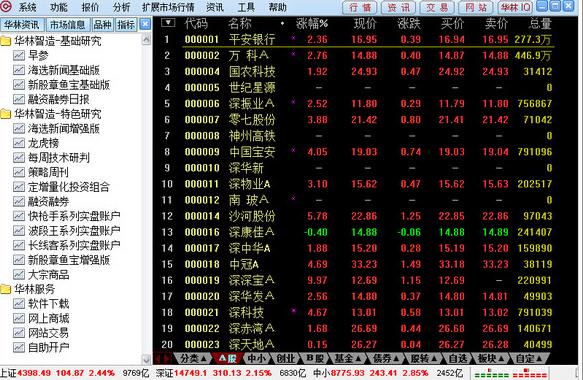583x380 pixels.
Task: Click the 自助开户 item icon
Action: pos(19,348)
